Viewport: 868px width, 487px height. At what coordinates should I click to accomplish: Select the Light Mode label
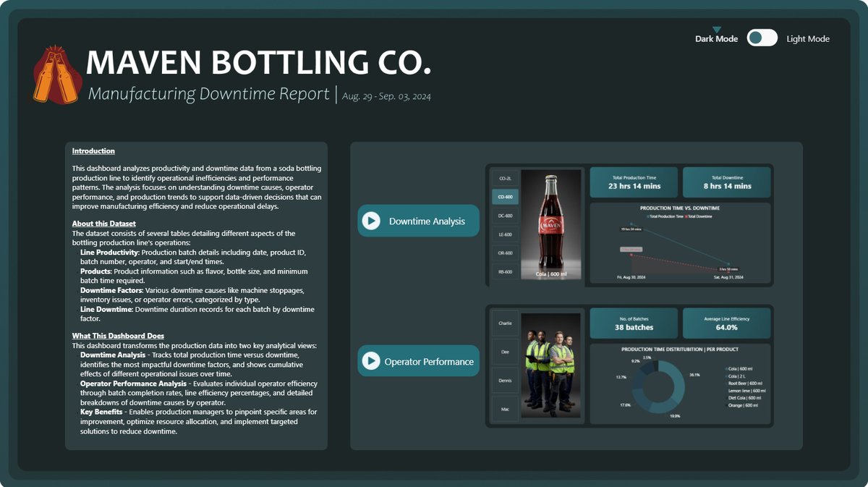click(808, 39)
